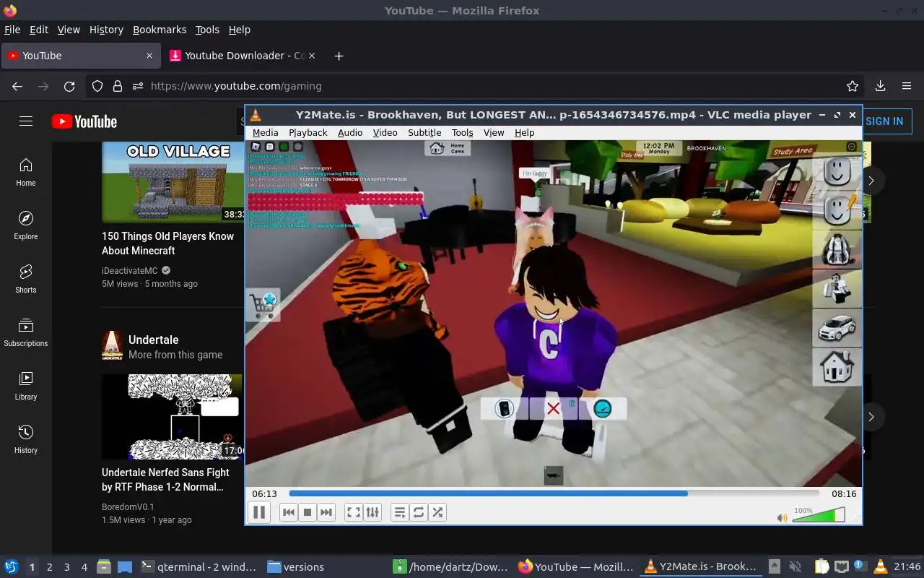
Task: Open Old Village Minecraft video thumbnail
Action: pos(173,181)
